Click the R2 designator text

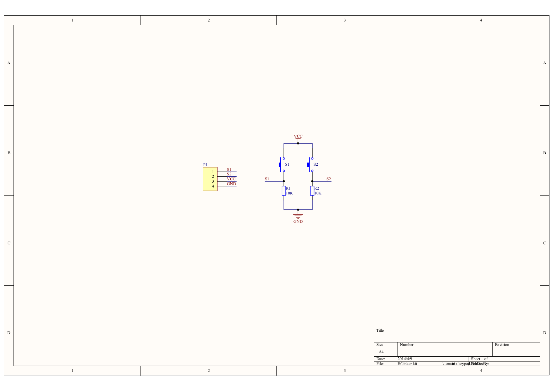pyautogui.click(x=317, y=188)
